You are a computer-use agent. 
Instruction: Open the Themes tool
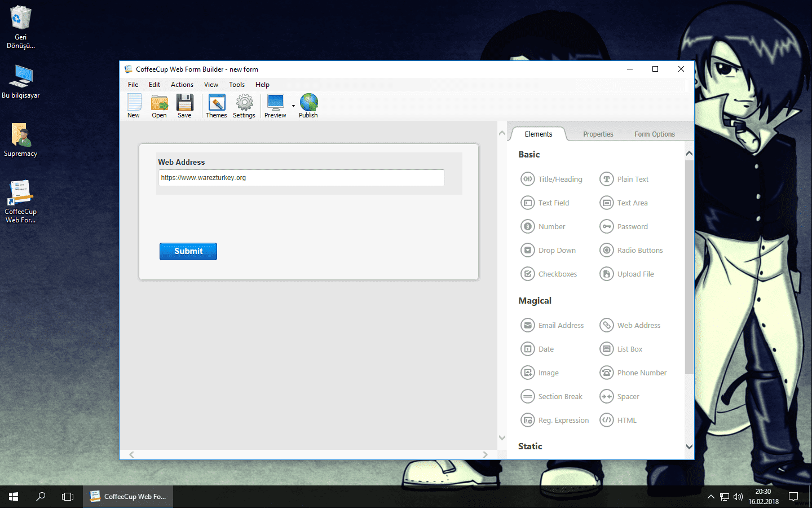[217, 106]
